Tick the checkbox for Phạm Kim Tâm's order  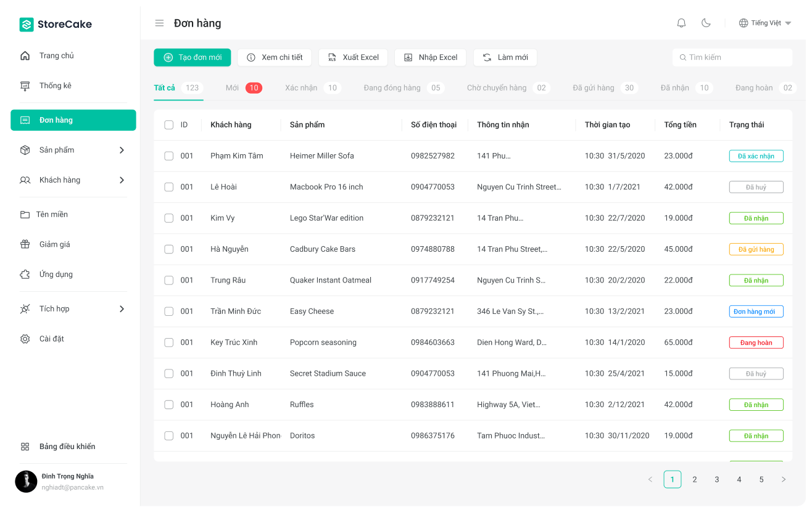click(x=168, y=155)
